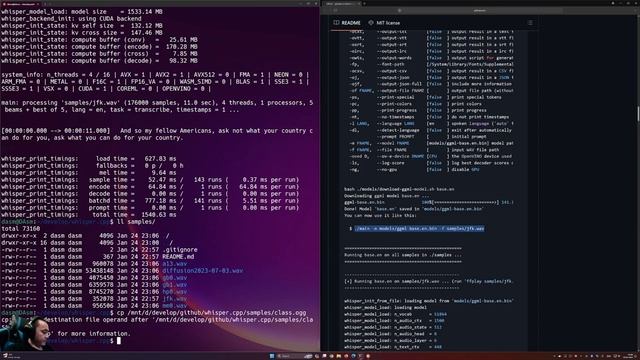Click mm0.wav in the ls output

click(x=175, y=305)
